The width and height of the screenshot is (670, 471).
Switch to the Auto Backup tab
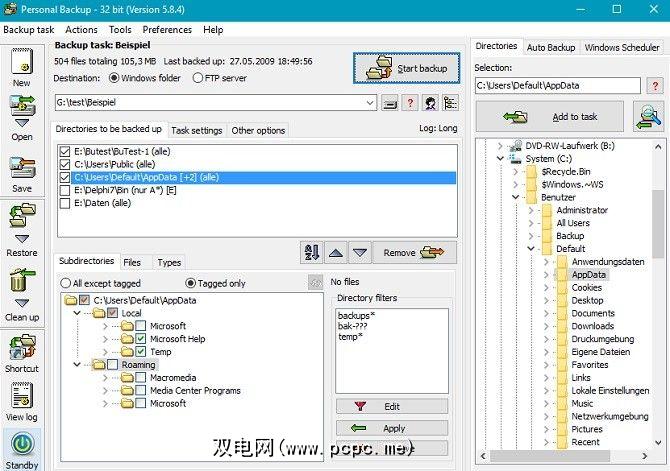tap(551, 47)
